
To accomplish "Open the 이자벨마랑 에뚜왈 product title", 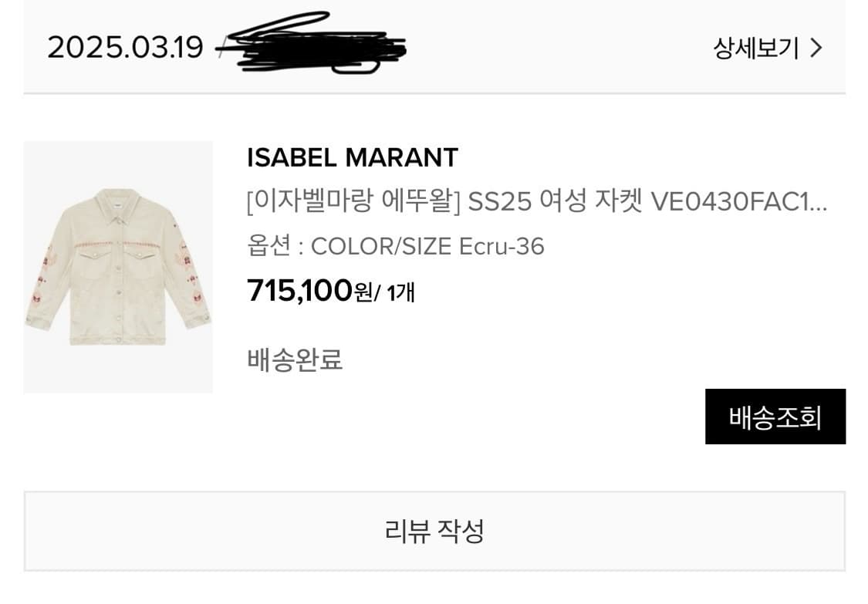I will point(353,202).
